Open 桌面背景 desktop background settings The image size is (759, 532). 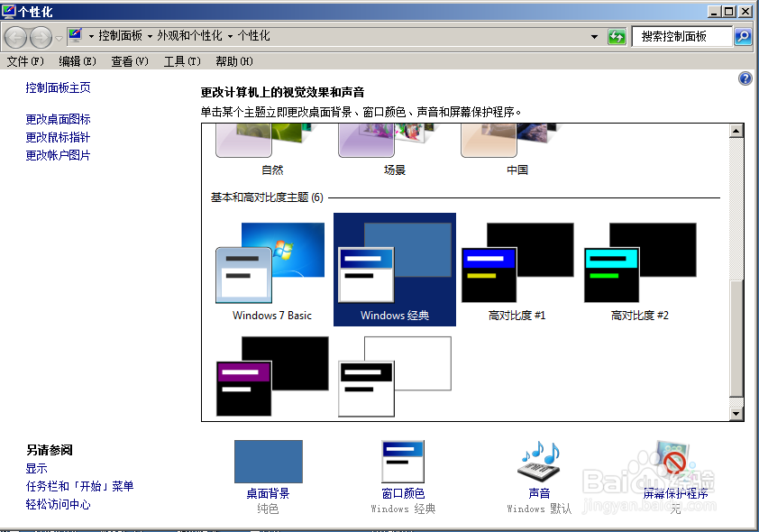click(268, 477)
